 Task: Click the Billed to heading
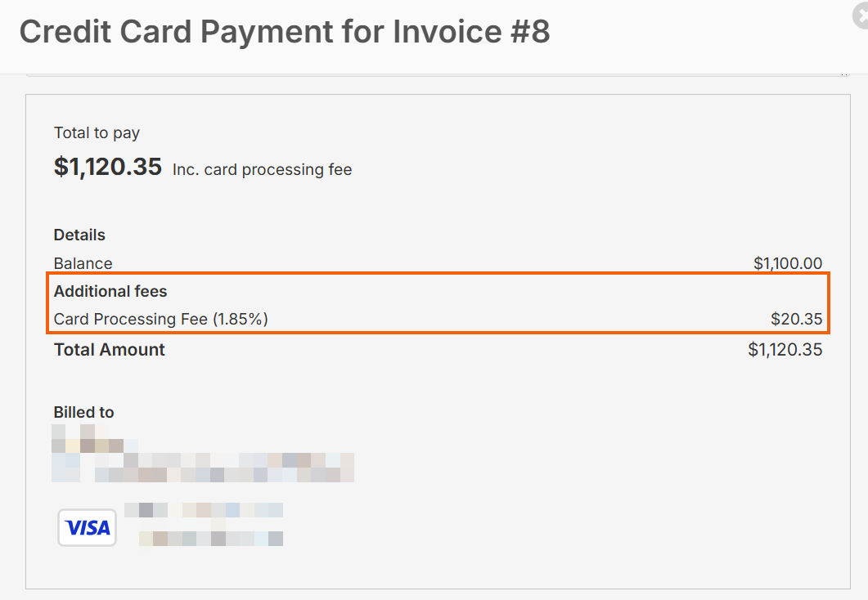pyautogui.click(x=83, y=412)
